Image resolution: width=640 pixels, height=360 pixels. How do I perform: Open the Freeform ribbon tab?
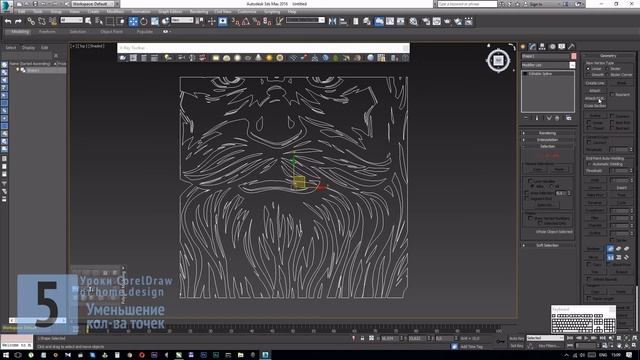click(x=47, y=31)
